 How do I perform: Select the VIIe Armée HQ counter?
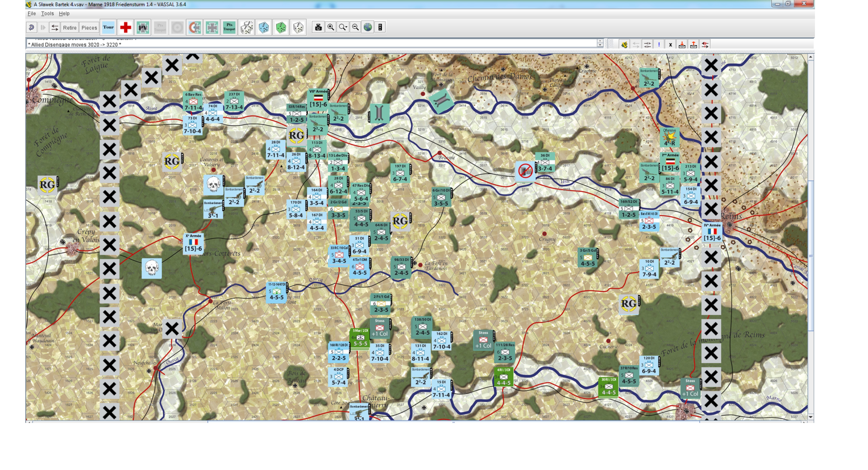tap(318, 98)
